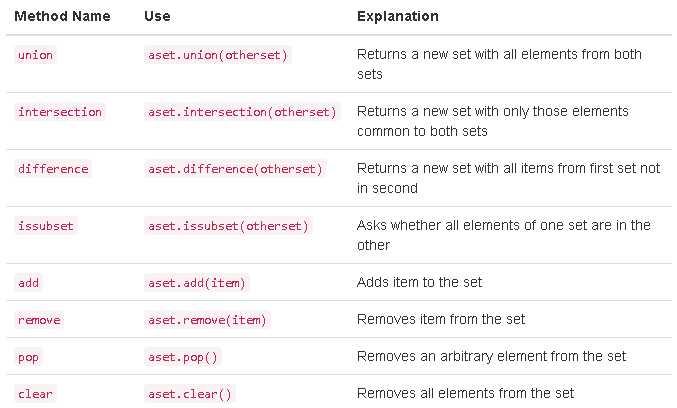
Task: Click the Method Name column header
Action: [62, 16]
